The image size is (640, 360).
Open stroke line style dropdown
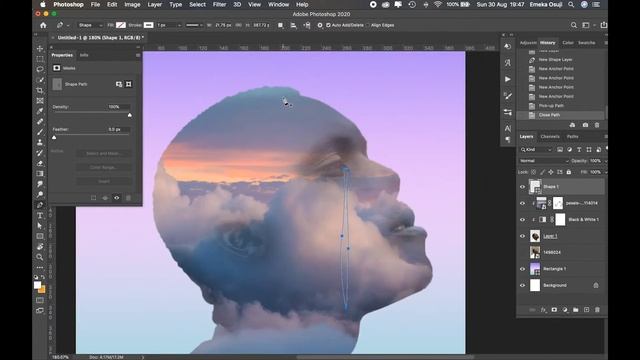pyautogui.click(x=194, y=25)
